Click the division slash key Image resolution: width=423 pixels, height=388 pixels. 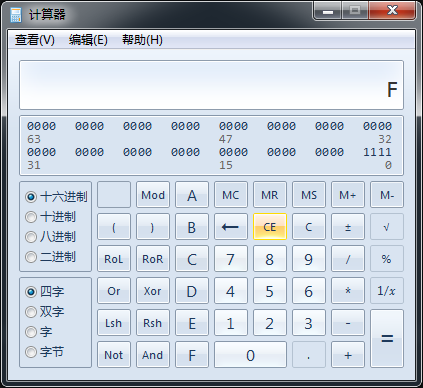point(348,259)
